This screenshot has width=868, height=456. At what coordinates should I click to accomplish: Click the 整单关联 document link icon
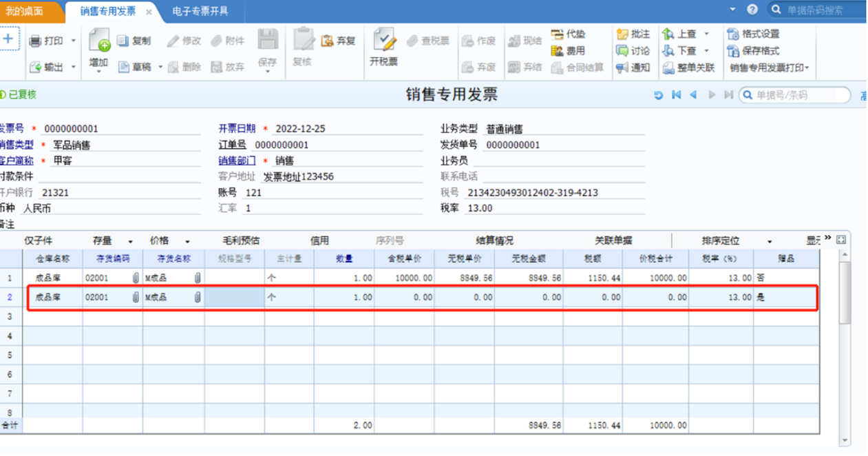pos(668,68)
